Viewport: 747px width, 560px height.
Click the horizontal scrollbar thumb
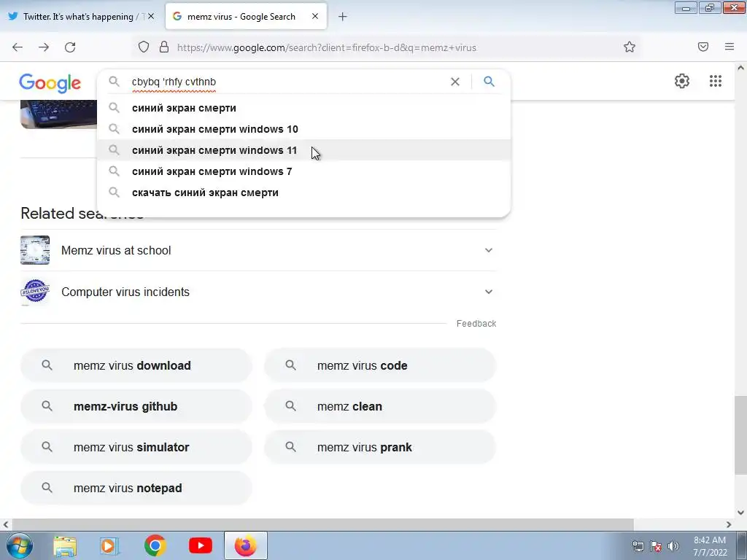click(323, 524)
